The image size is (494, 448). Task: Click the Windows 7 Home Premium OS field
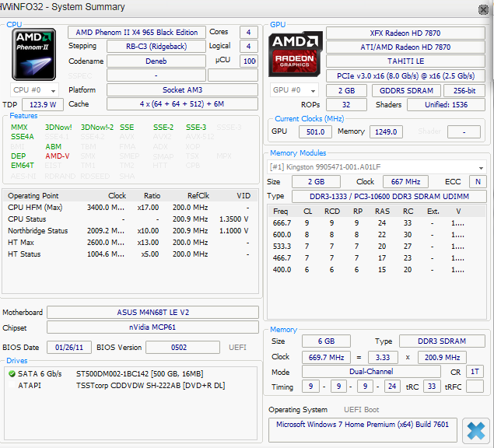click(363, 430)
